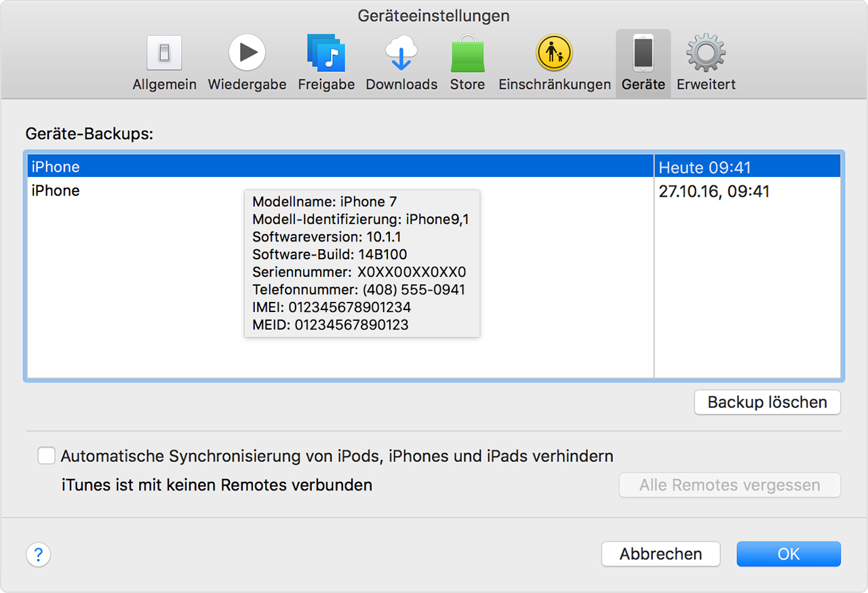This screenshot has height=593, width=868.
Task: Click MEID: 01234567890123 line
Action: pyautogui.click(x=330, y=325)
